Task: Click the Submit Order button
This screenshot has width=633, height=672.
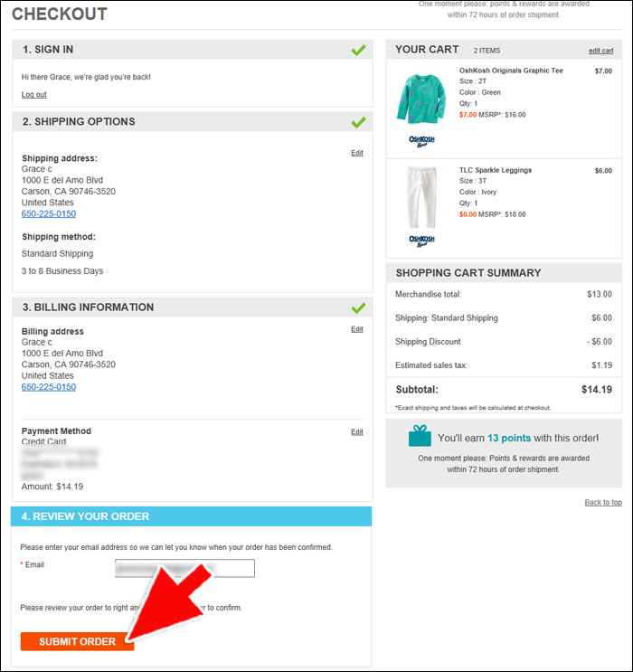Action: click(77, 641)
